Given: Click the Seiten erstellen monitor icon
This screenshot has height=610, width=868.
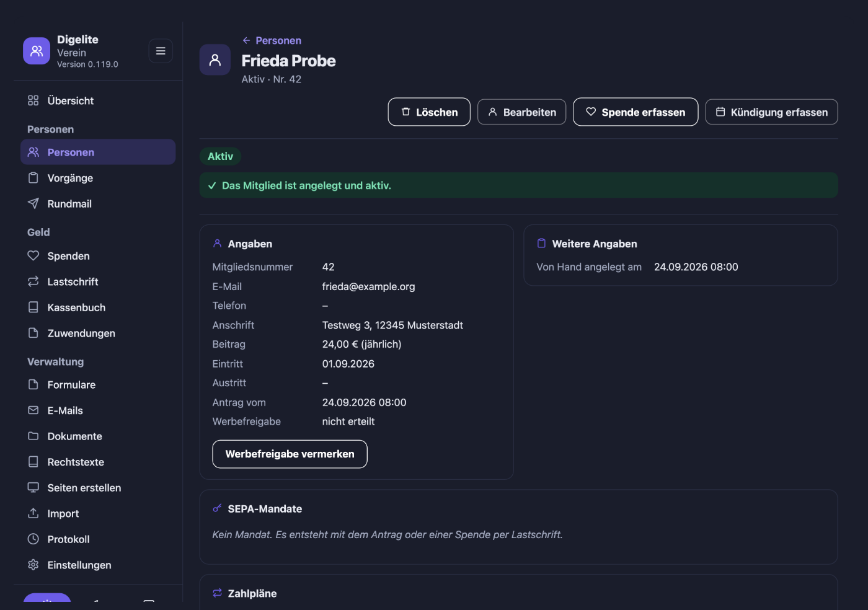Looking at the screenshot, I should coord(33,487).
